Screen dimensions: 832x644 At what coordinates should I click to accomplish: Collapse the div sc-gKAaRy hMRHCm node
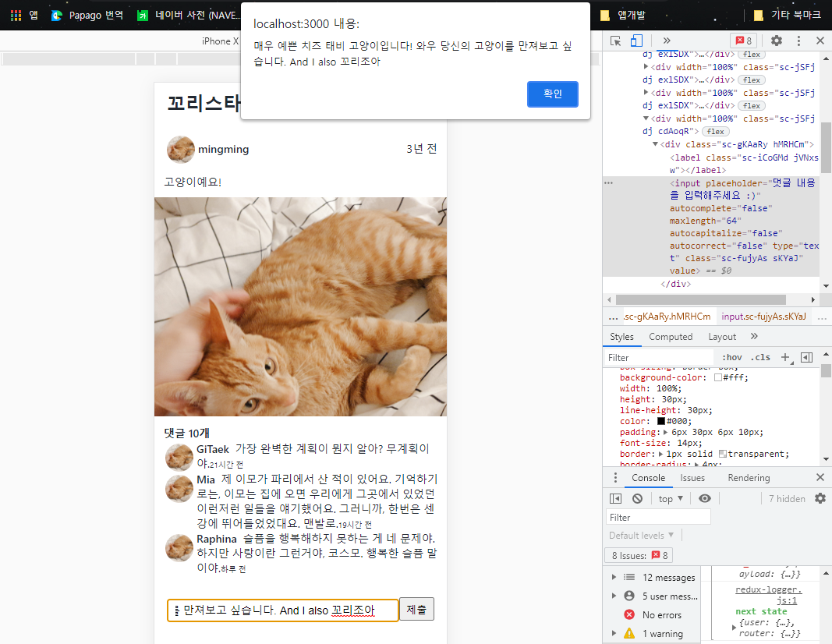click(655, 144)
